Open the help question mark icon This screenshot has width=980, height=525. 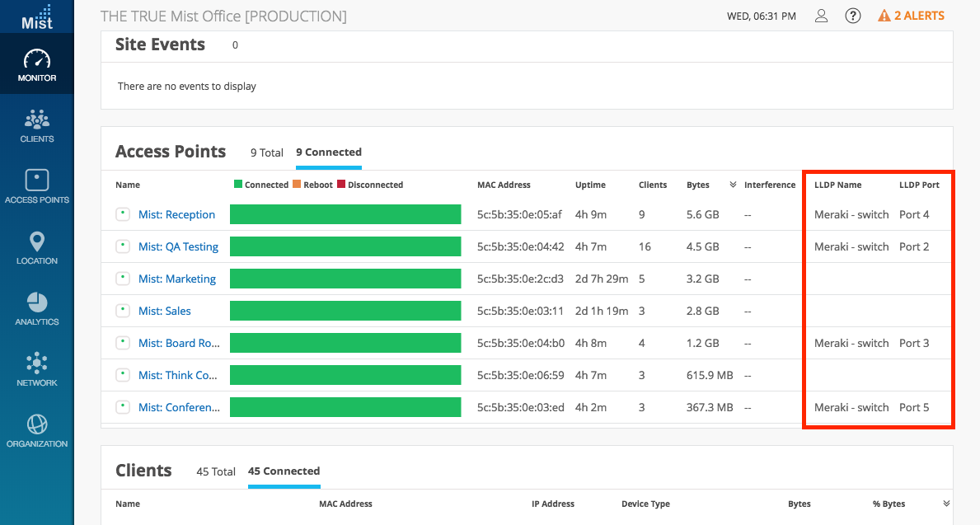(853, 16)
